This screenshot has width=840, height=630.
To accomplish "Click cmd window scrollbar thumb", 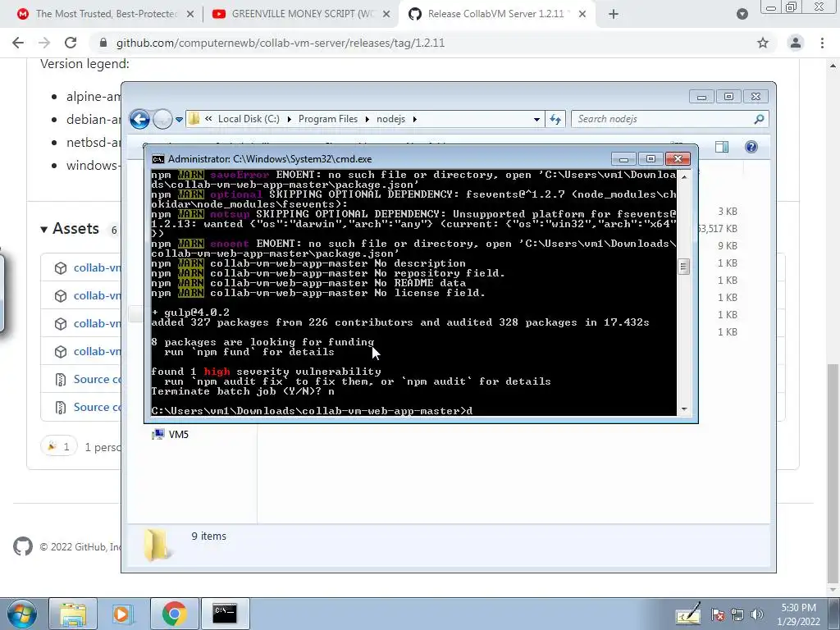I will (x=683, y=267).
